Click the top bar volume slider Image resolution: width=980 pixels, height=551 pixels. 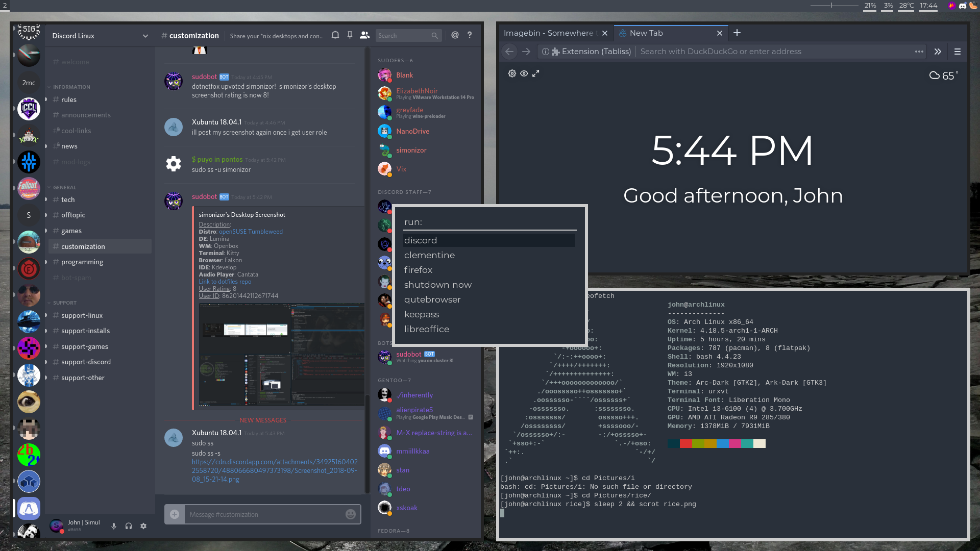[x=834, y=6]
